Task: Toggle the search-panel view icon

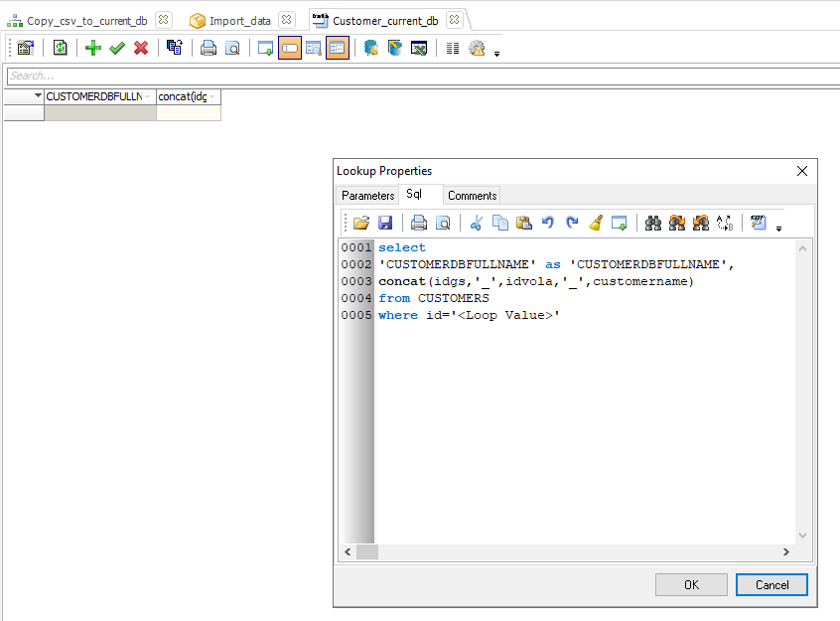Action: click(314, 49)
